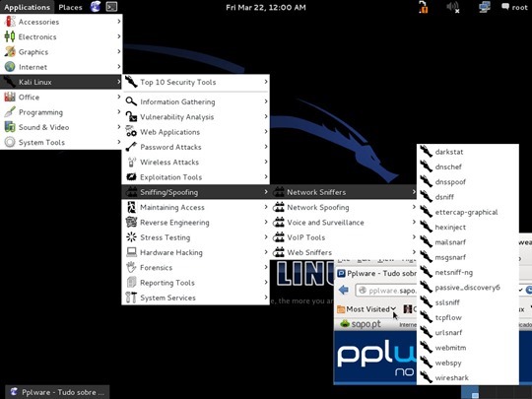Open the VoIP Tools submenu
The image size is (532, 399).
pos(344,237)
